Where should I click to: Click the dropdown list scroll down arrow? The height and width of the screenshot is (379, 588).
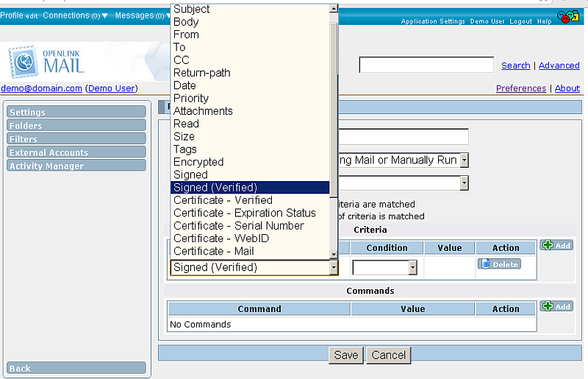[x=334, y=255]
